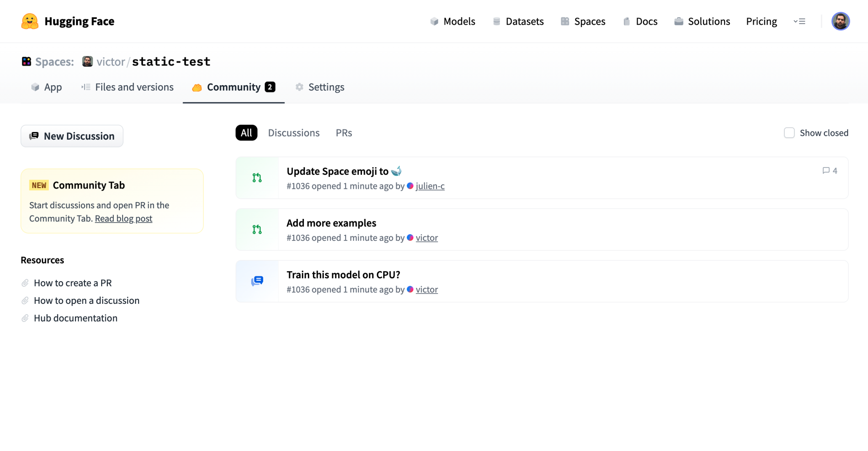The image size is (868, 451).
Task: Toggle the Show closed checkbox
Action: click(790, 133)
